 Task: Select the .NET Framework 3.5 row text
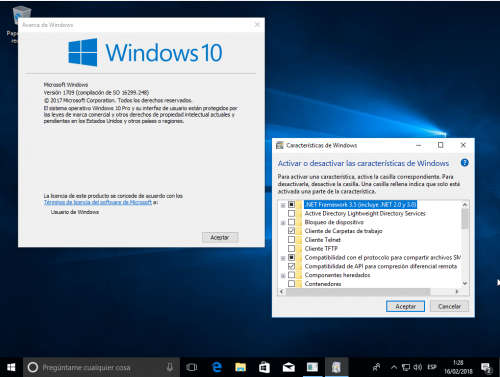[361, 204]
